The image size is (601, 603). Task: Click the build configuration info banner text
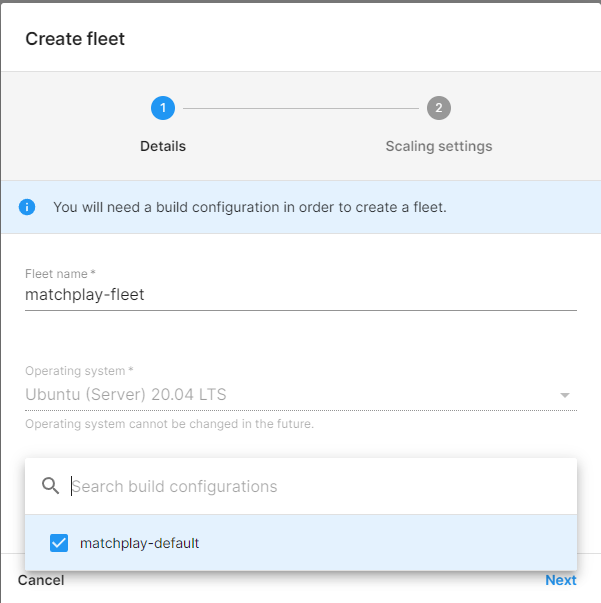click(249, 207)
